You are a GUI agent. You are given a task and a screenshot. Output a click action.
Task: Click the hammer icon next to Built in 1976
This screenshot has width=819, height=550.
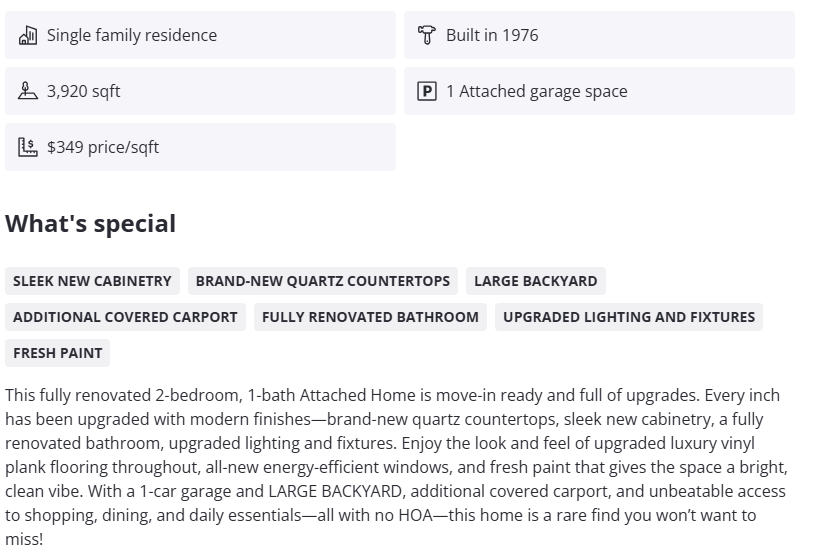427,35
